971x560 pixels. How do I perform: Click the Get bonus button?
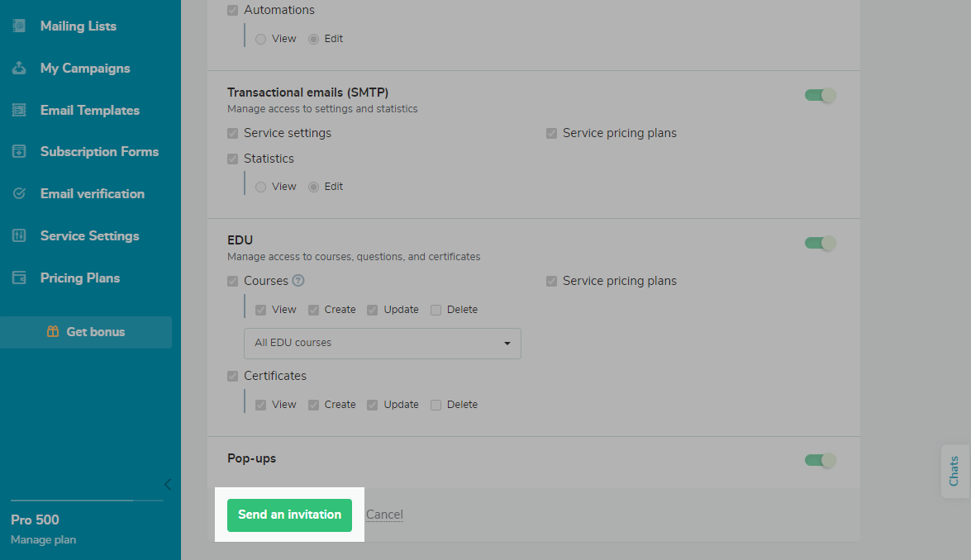tap(86, 332)
